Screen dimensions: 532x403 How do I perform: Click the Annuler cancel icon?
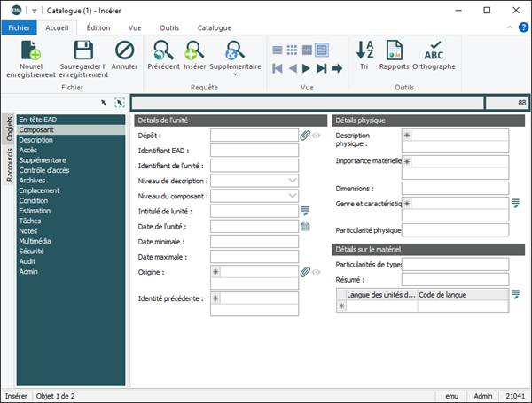[125, 50]
